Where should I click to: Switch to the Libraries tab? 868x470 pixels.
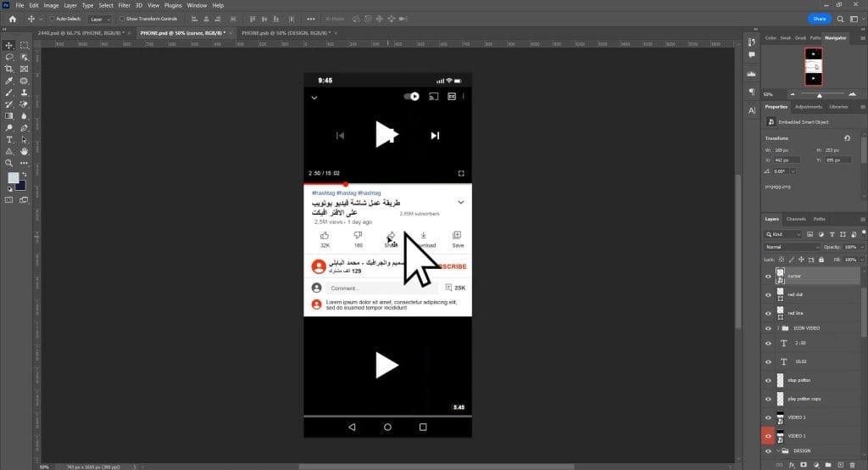click(838, 107)
